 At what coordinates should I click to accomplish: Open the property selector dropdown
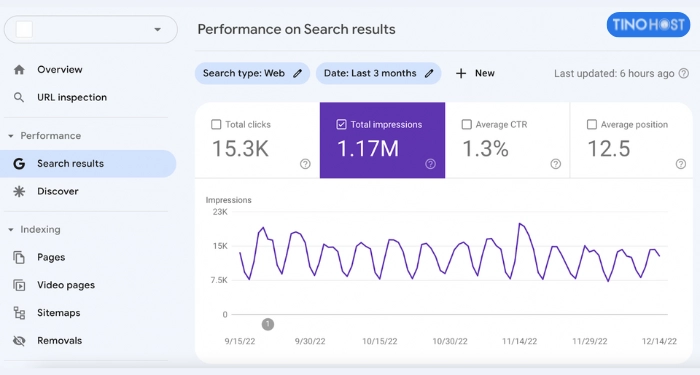click(91, 29)
